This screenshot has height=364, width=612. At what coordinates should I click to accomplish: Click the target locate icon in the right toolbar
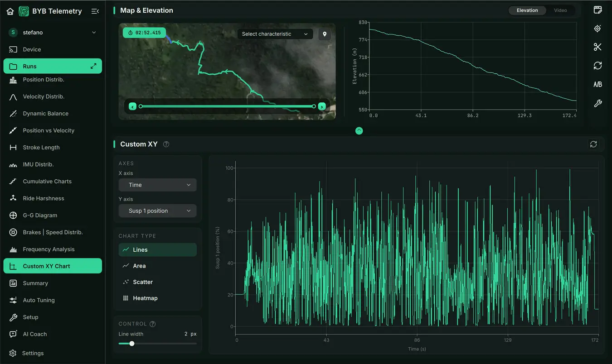click(x=597, y=29)
